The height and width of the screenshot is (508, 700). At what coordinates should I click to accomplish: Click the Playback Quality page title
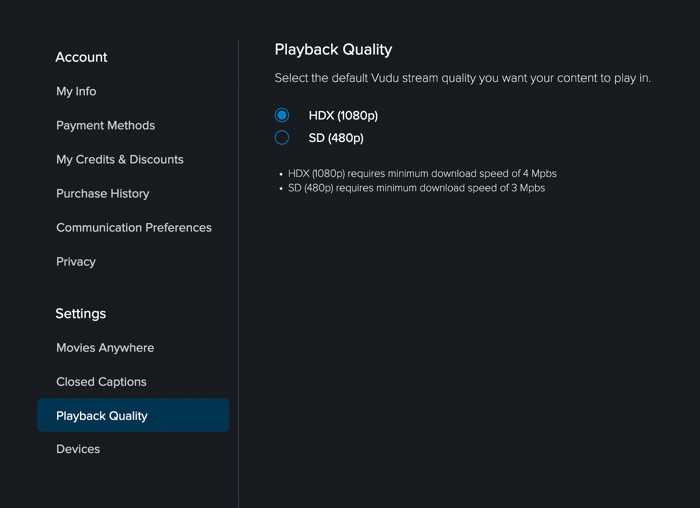(x=333, y=49)
